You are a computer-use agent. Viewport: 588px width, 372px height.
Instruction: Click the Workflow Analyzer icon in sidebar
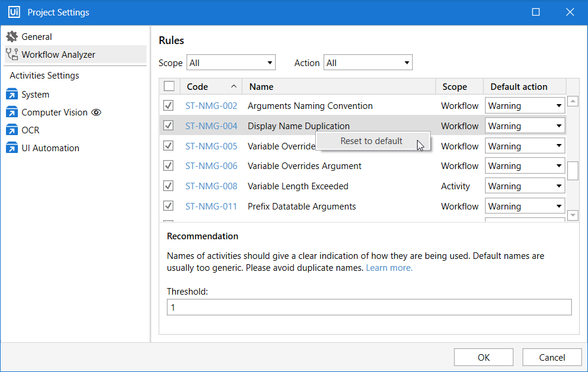[12, 55]
